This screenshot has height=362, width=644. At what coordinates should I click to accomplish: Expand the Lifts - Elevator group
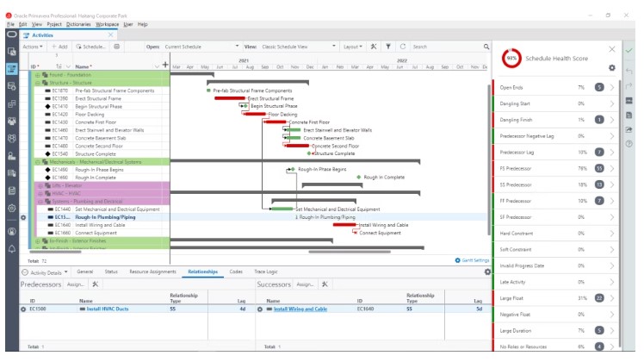point(40,185)
